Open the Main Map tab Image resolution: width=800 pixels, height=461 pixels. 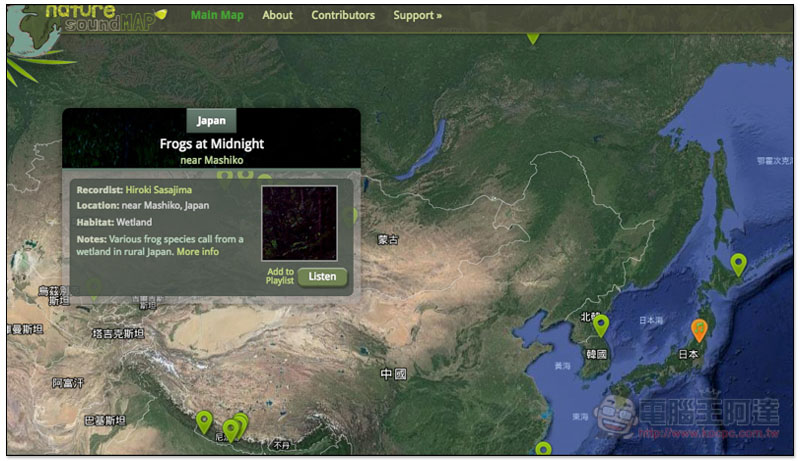pyautogui.click(x=217, y=15)
